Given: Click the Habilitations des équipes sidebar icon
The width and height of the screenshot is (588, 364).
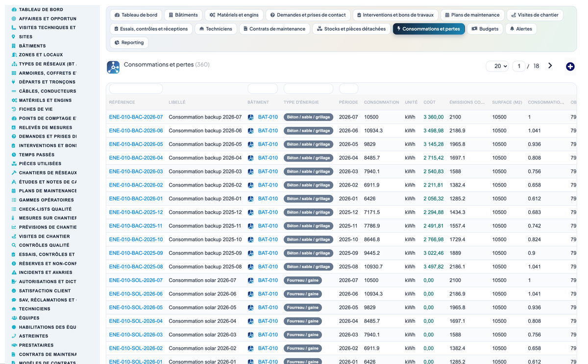Looking at the screenshot, I should pos(14,327).
